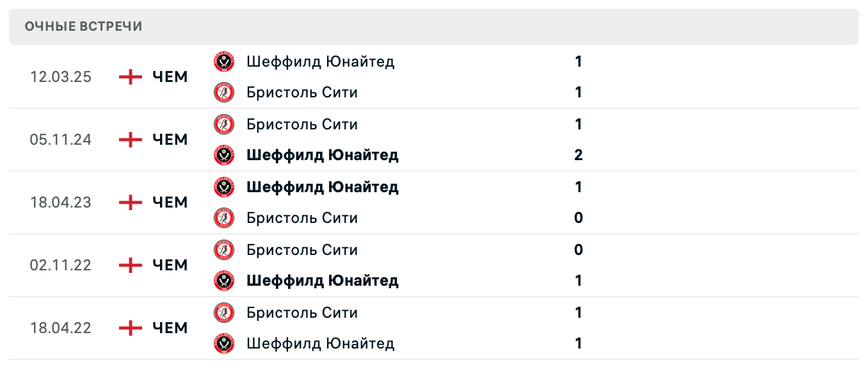Screen dimensions: 868x369
Task: Open ЧЕМ league label for 02.11.22 match
Action: [170, 265]
